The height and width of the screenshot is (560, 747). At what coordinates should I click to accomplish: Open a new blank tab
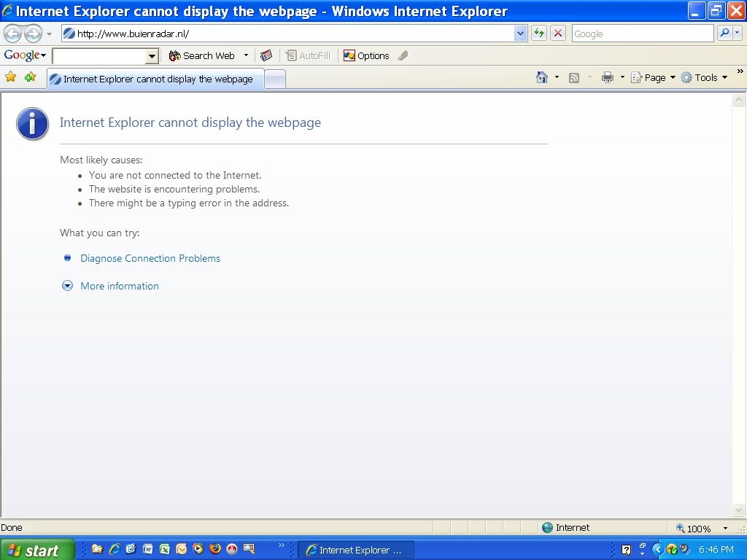click(275, 79)
